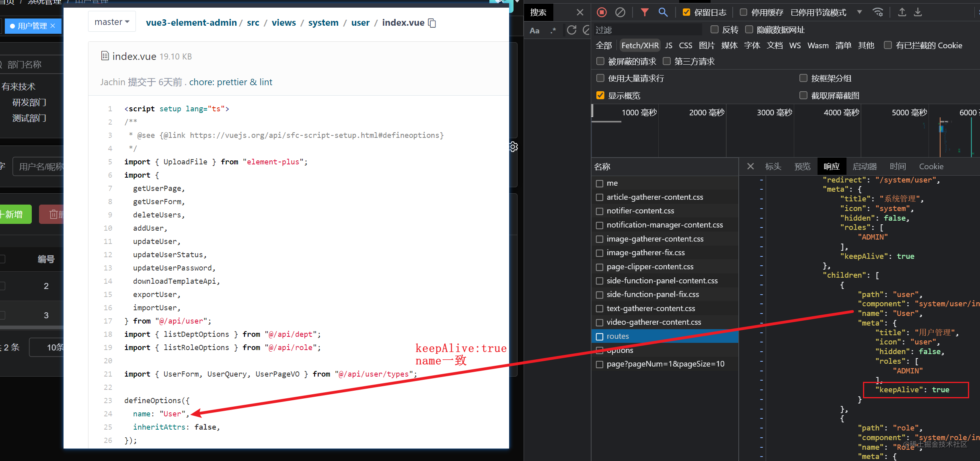
Task: Enable the 停用缓存 checkbox
Action: (x=744, y=12)
